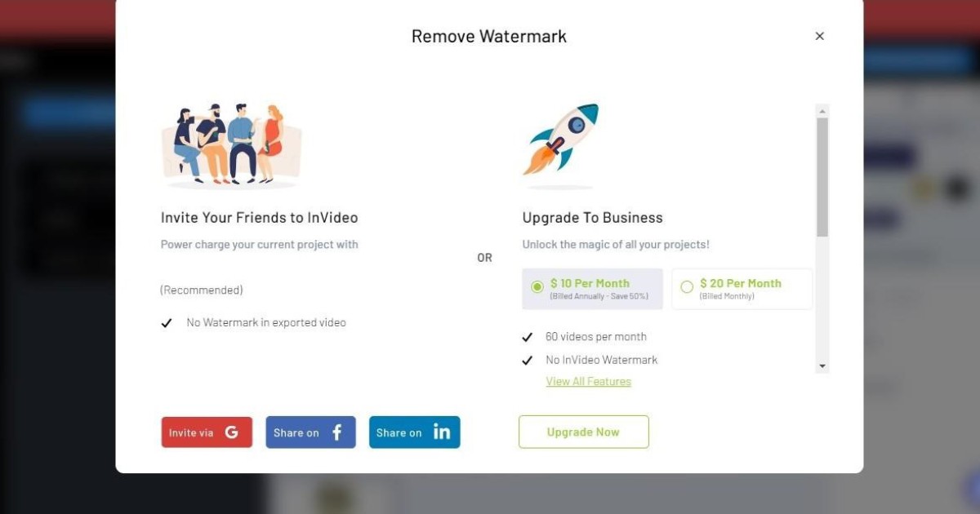980x514 pixels.
Task: Click the friends-on-couch illustration
Action: [x=232, y=145]
